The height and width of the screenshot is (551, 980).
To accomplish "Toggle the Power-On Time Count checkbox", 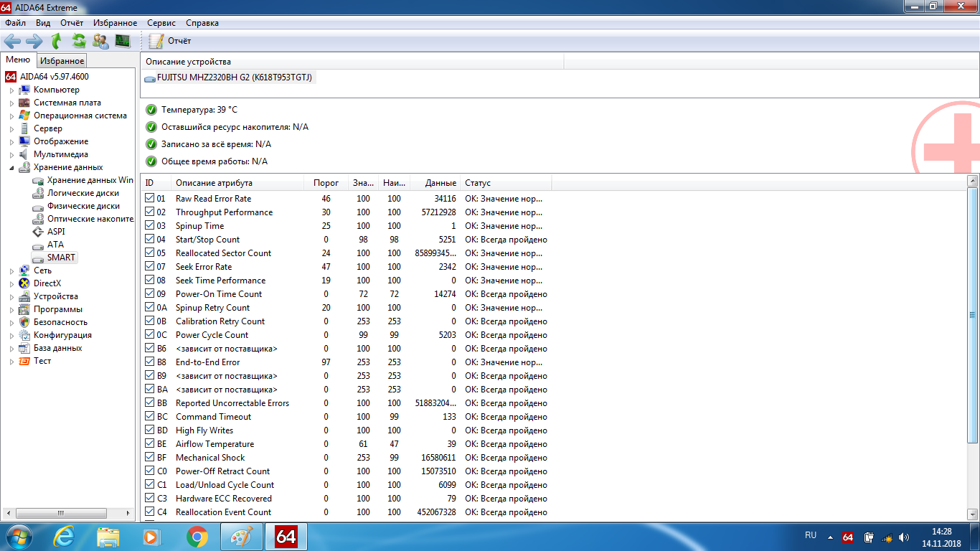I will (149, 293).
